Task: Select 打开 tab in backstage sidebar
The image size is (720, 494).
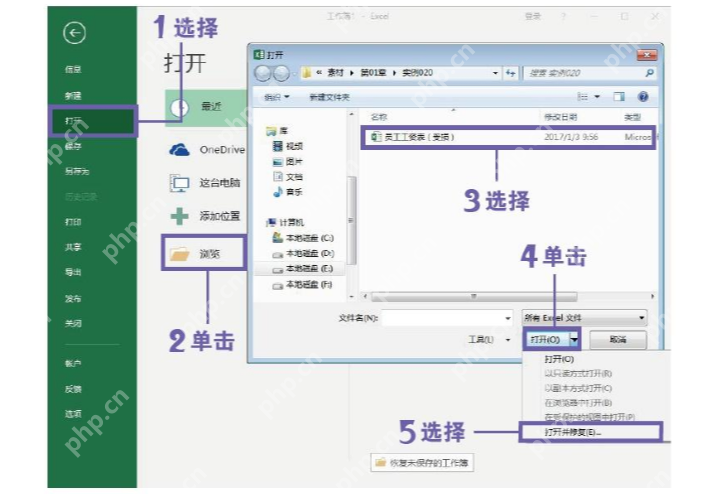Action: pyautogui.click(x=92, y=121)
